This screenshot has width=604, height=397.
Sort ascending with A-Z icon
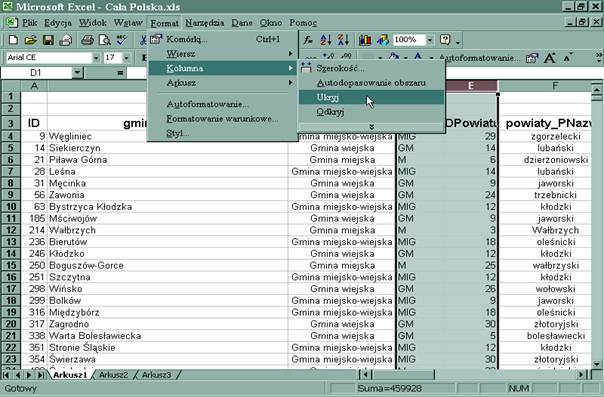325,40
